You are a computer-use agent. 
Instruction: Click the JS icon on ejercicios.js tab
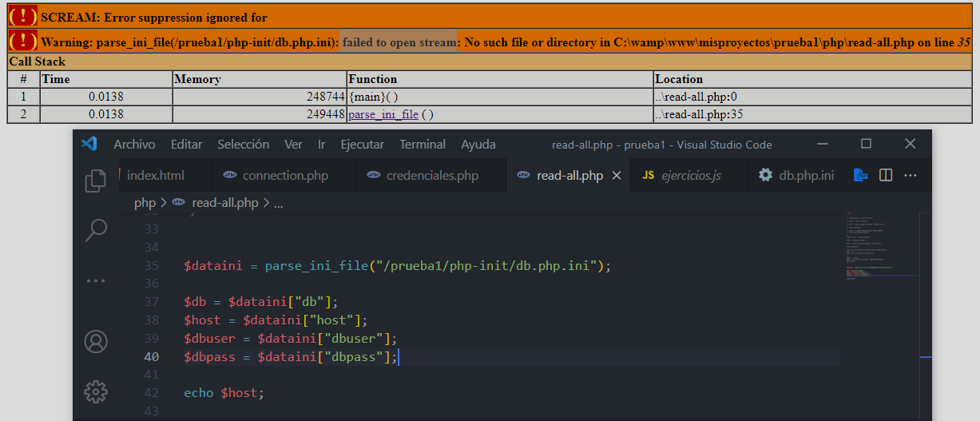tap(649, 175)
